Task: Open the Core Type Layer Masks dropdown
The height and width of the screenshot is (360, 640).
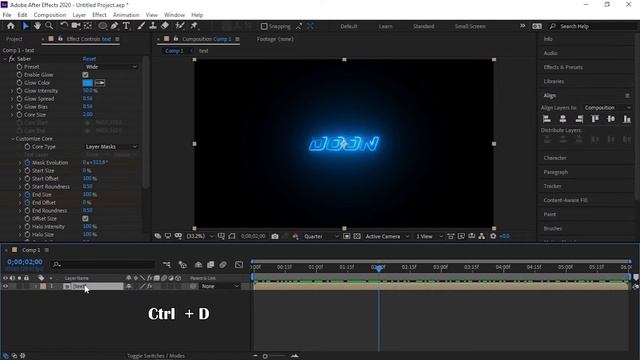Action: coord(111,147)
